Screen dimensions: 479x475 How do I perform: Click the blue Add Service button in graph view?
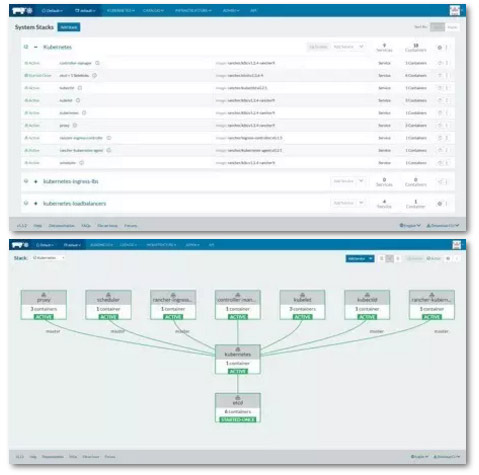[x=360, y=258]
